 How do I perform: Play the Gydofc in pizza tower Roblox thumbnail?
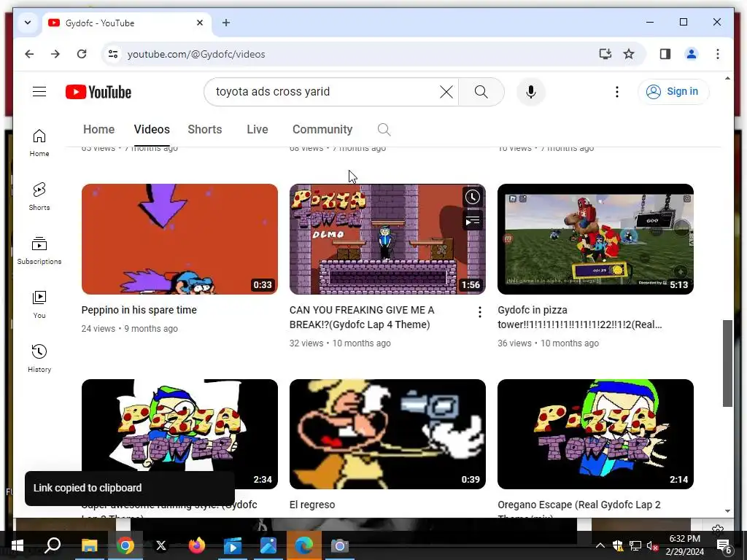tap(595, 239)
